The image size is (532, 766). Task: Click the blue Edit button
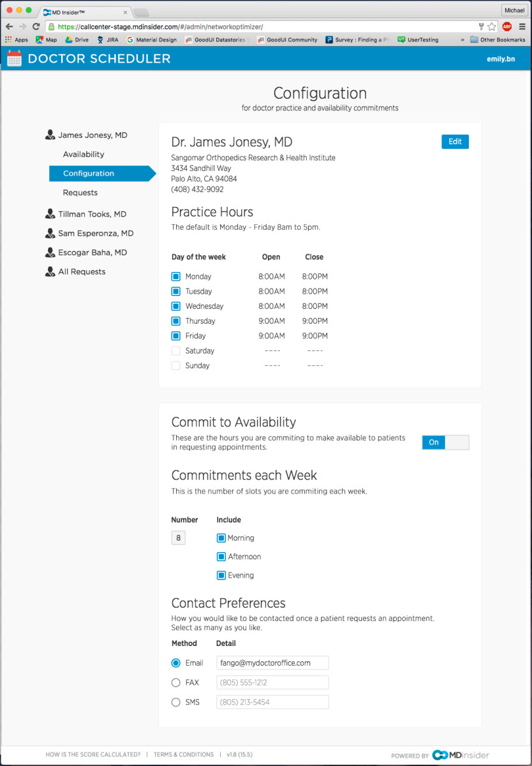click(x=455, y=142)
